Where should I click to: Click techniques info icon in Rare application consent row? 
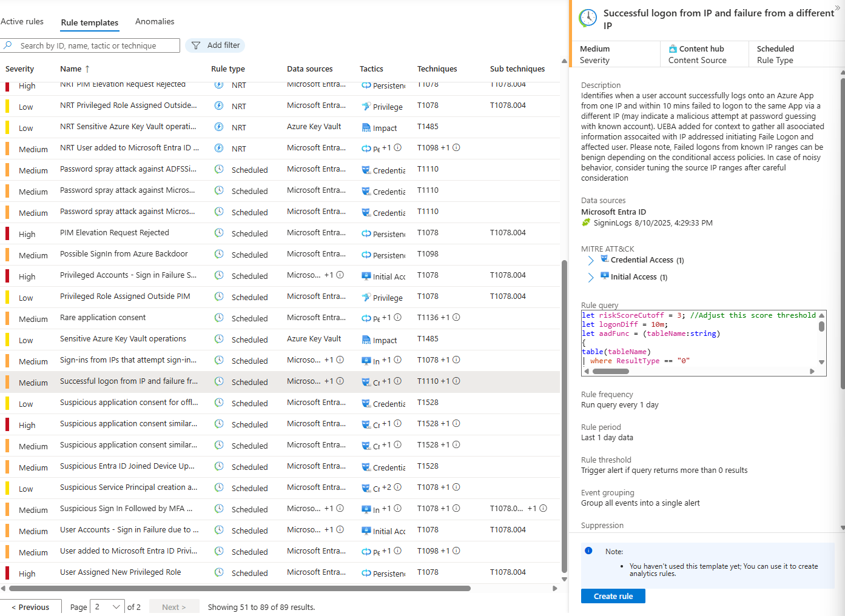click(456, 317)
